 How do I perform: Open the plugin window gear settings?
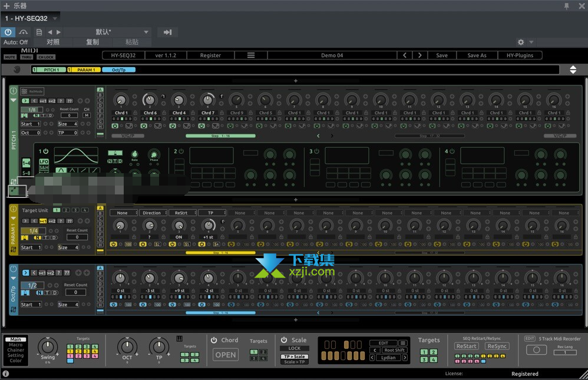tap(521, 42)
